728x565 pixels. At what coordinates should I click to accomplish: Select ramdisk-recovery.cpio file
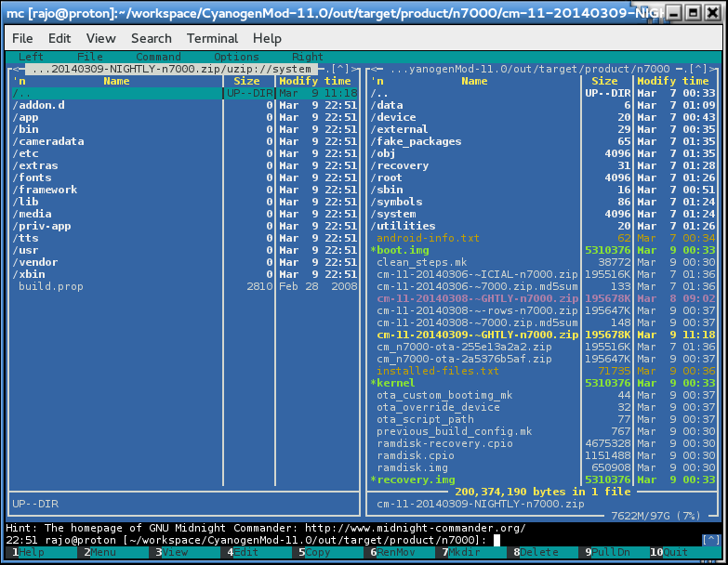(x=543, y=443)
